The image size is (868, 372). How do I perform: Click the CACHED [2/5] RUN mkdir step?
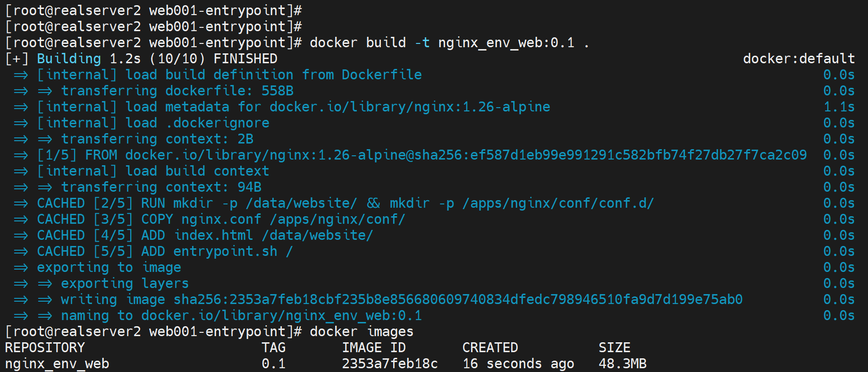(345, 203)
